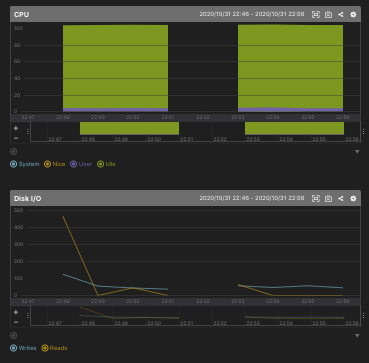Toggle the User series in CPU legend
This screenshot has height=363, width=369.
[81, 164]
